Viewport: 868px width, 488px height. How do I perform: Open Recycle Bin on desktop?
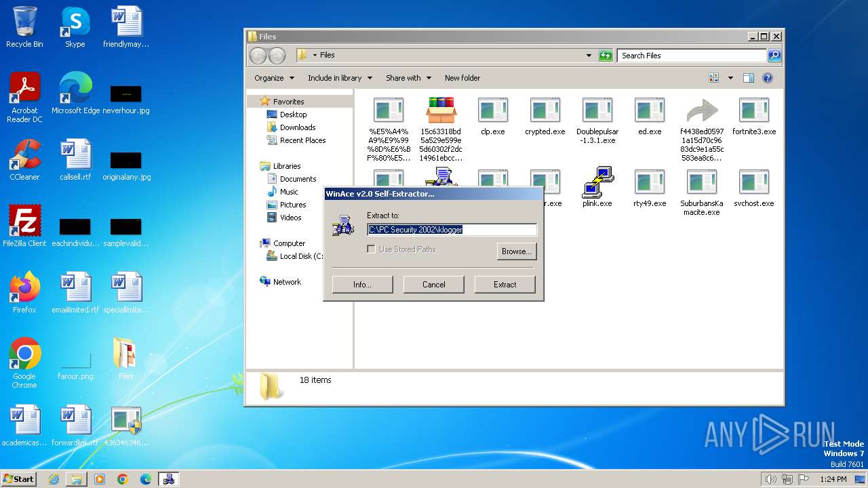coord(24,27)
